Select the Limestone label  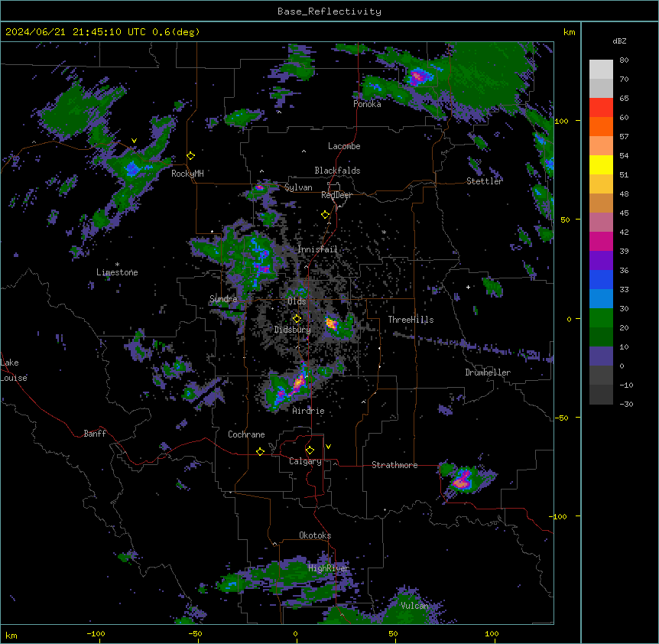pyautogui.click(x=117, y=272)
